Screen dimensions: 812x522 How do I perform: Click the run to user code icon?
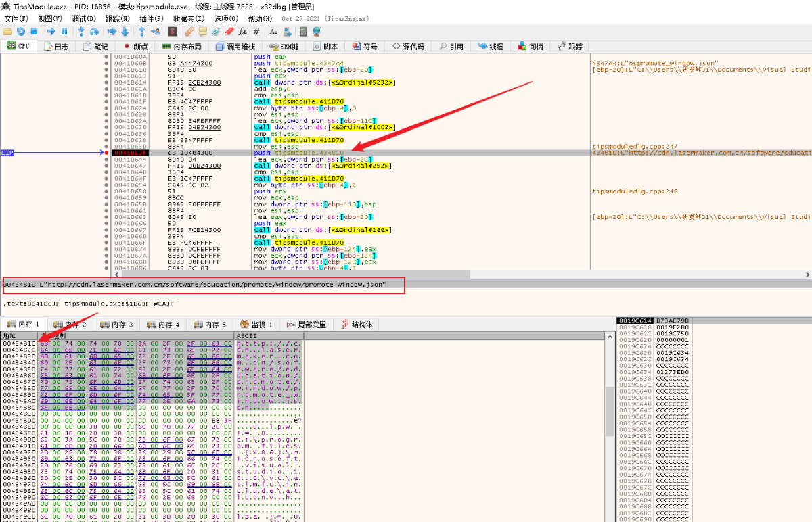pyautogui.click(x=156, y=31)
